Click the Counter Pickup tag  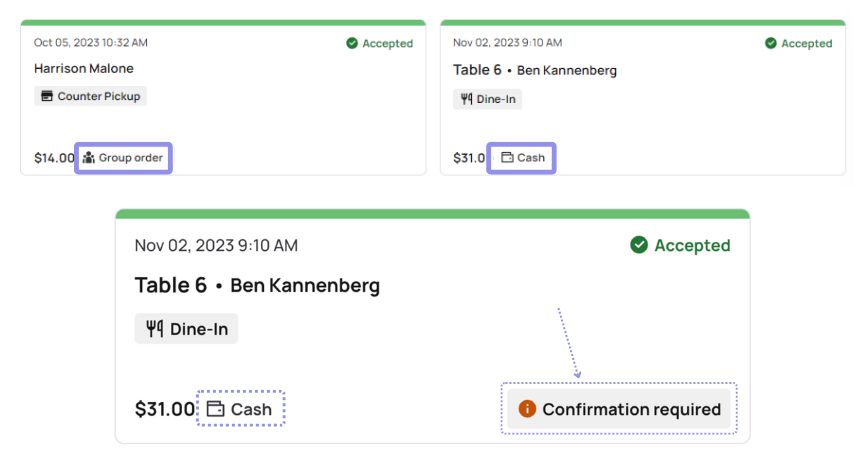[91, 97]
